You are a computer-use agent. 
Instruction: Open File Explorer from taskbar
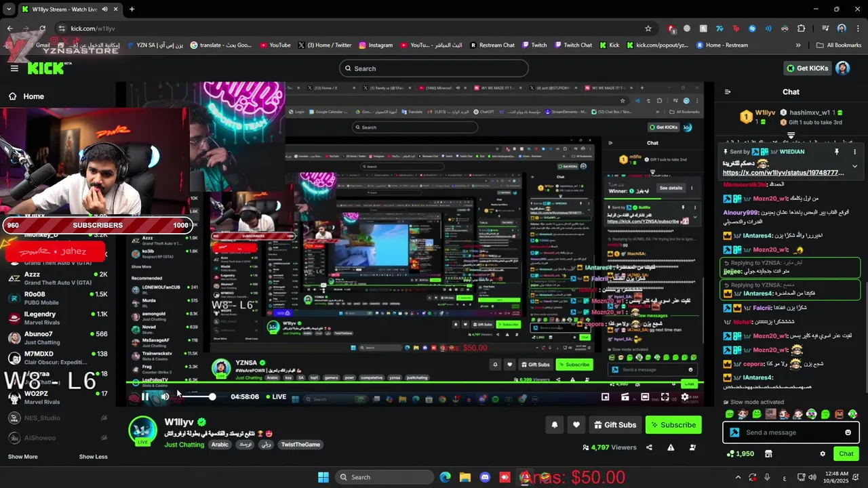coord(465,477)
